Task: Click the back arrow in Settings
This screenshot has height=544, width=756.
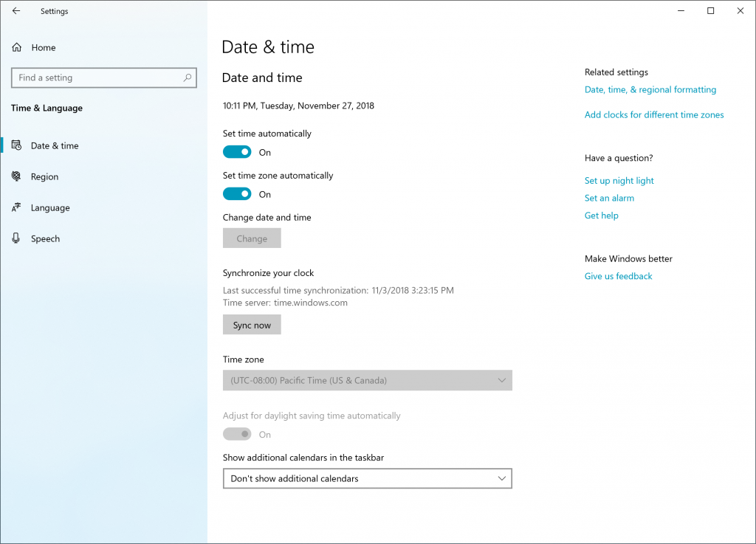Action: [14, 11]
